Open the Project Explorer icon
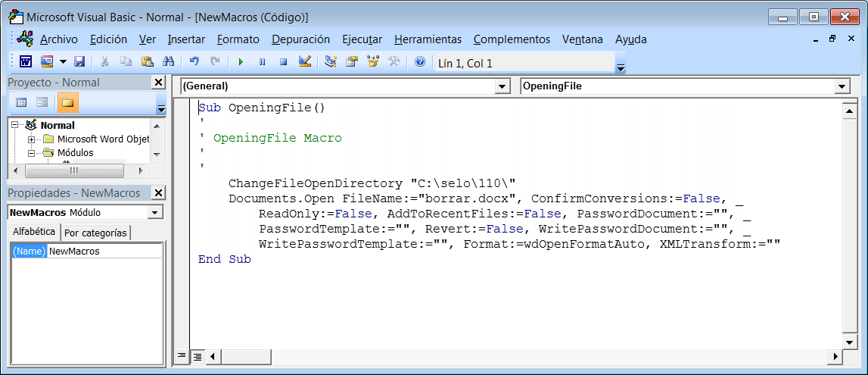This screenshot has width=868, height=375. 331,62
